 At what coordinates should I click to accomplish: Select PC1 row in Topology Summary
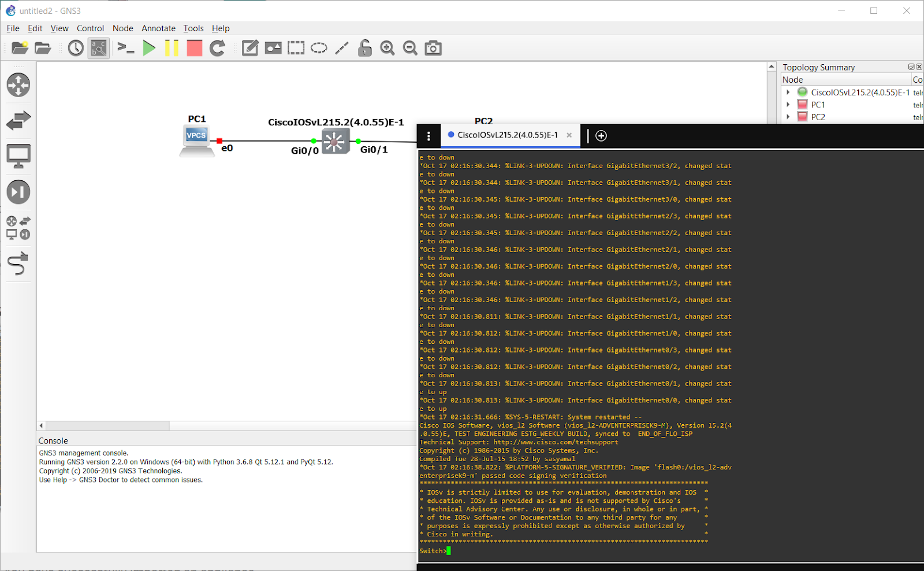[818, 105]
